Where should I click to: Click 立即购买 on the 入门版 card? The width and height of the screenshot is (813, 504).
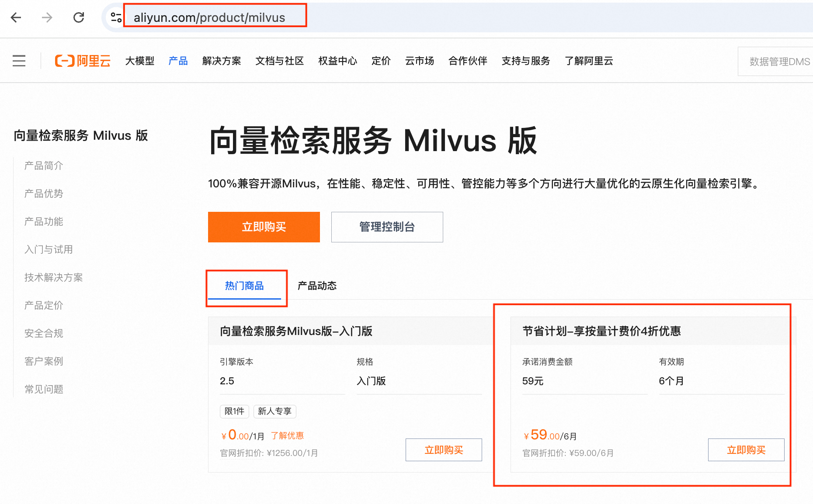[444, 450]
